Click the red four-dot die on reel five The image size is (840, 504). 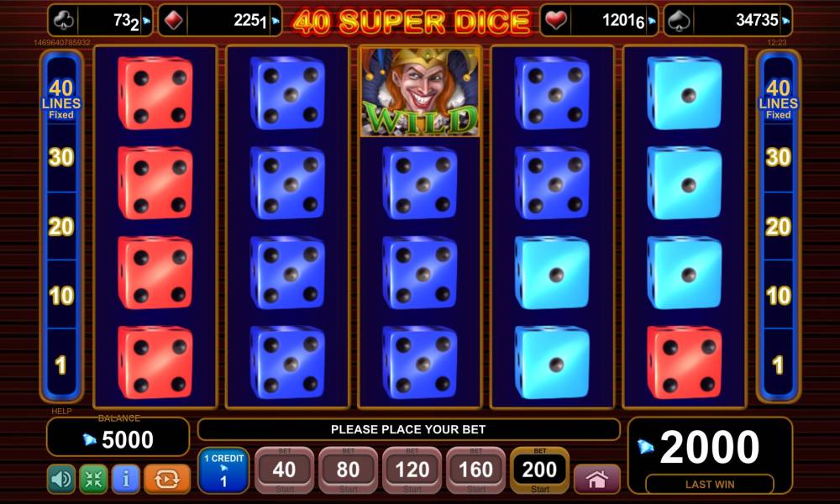[x=685, y=363]
